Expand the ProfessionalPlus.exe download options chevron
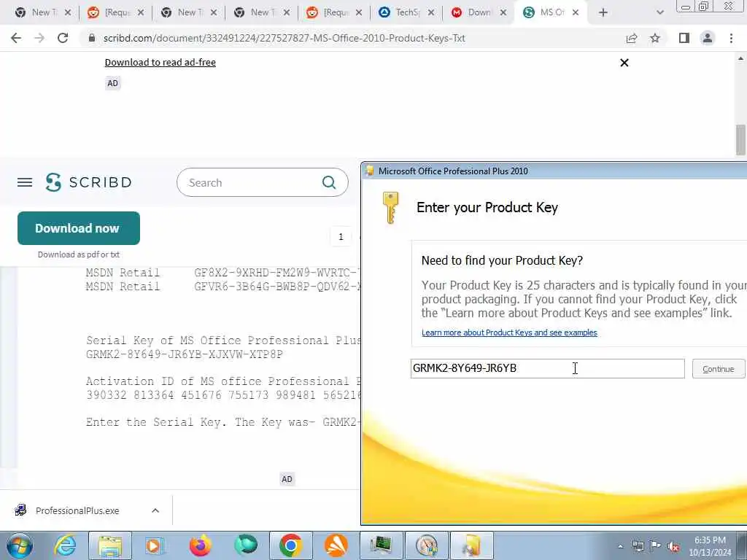The image size is (747, 560). pyautogui.click(x=155, y=510)
